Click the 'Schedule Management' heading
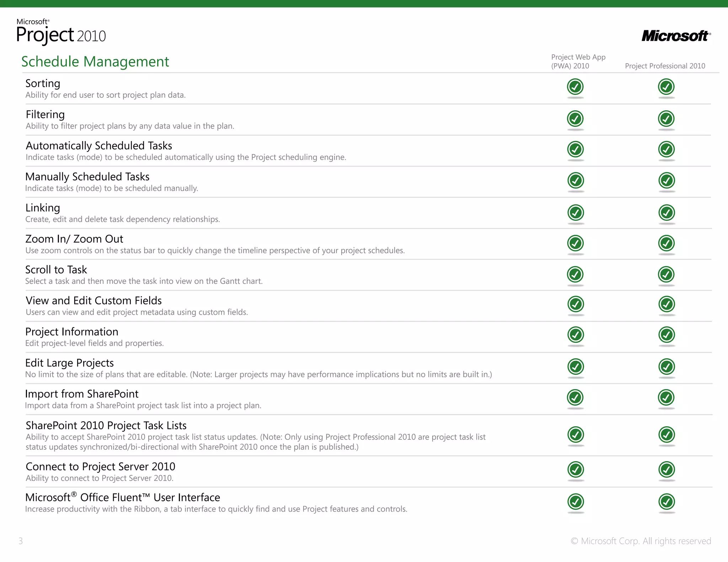Screen dimensions: 728x562 (95, 62)
